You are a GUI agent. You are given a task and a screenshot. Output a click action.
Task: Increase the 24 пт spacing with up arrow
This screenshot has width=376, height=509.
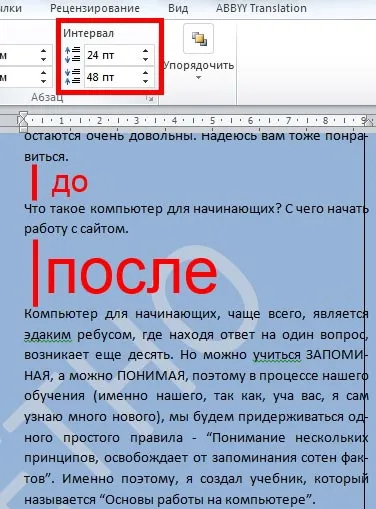(145, 51)
